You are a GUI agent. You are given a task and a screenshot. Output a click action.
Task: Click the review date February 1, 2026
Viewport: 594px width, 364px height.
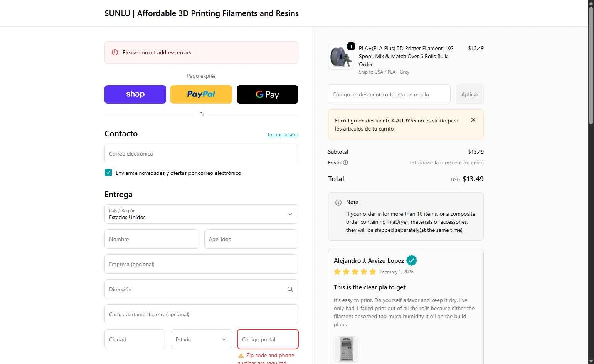pos(396,272)
